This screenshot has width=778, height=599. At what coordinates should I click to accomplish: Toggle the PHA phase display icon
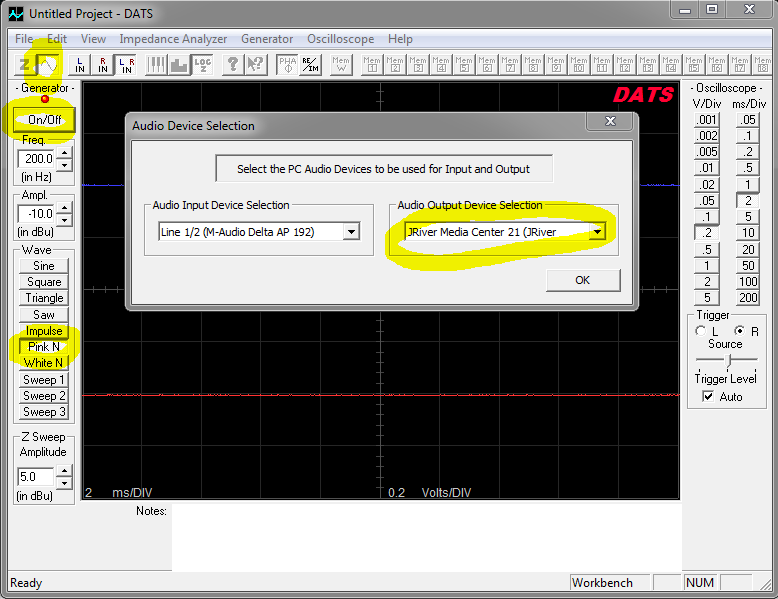coord(287,65)
